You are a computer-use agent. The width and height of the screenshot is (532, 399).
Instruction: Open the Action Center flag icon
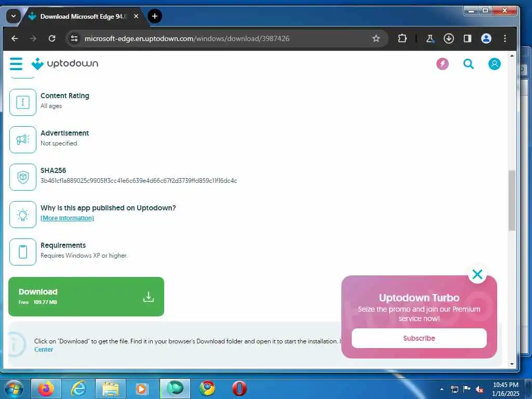click(x=467, y=389)
